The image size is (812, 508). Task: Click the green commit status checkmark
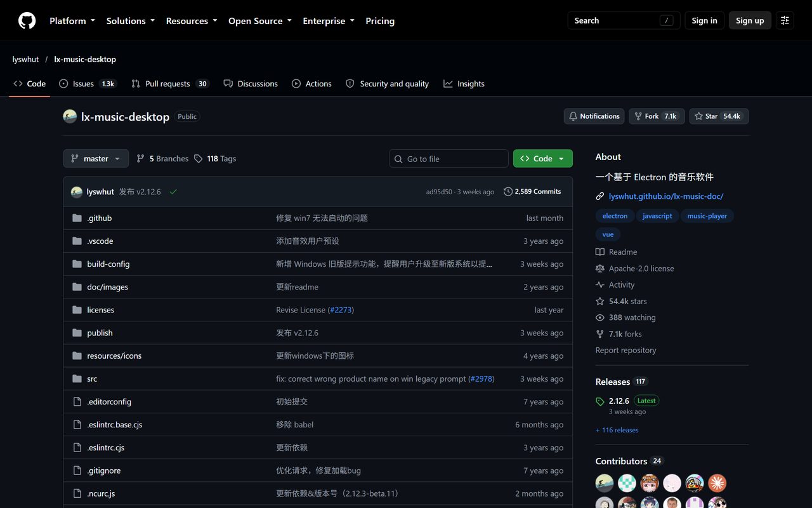click(173, 192)
